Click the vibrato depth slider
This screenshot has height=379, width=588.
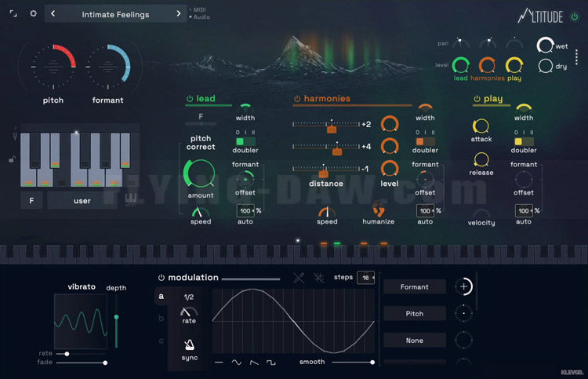pos(116,322)
